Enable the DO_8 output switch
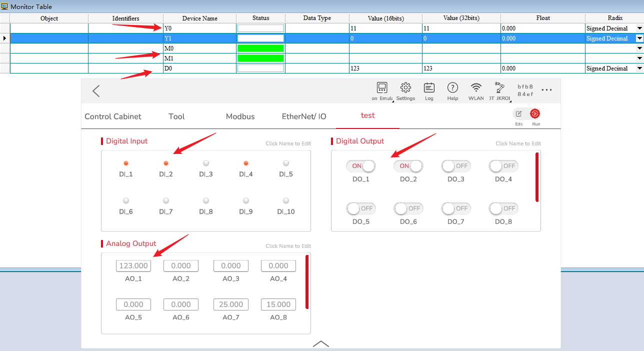 [503, 208]
